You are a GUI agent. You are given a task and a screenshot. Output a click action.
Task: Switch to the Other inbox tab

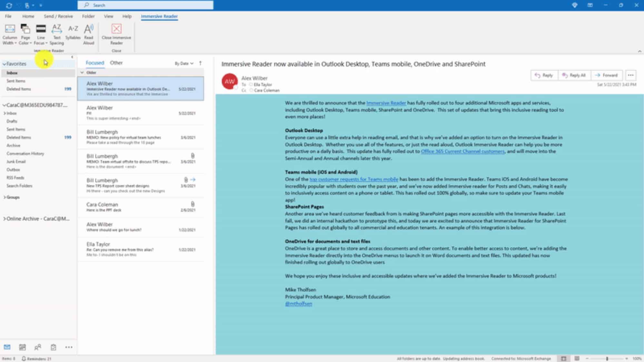click(116, 63)
